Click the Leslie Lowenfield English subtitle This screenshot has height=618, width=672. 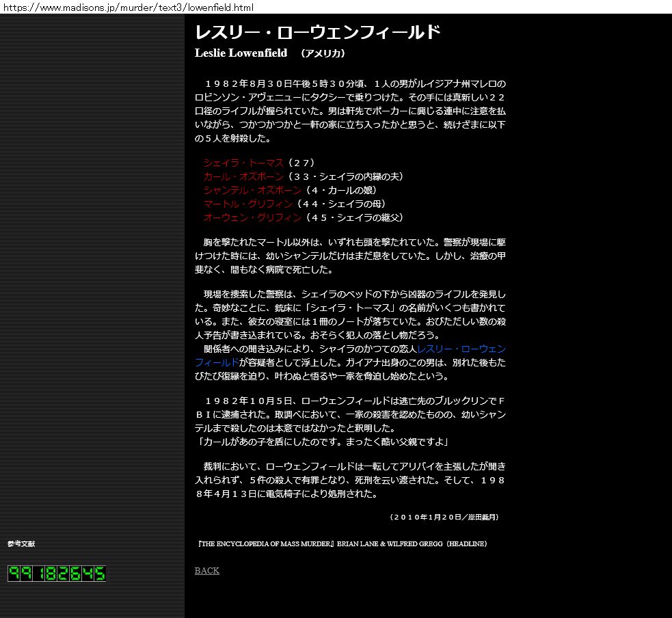[x=241, y=53]
